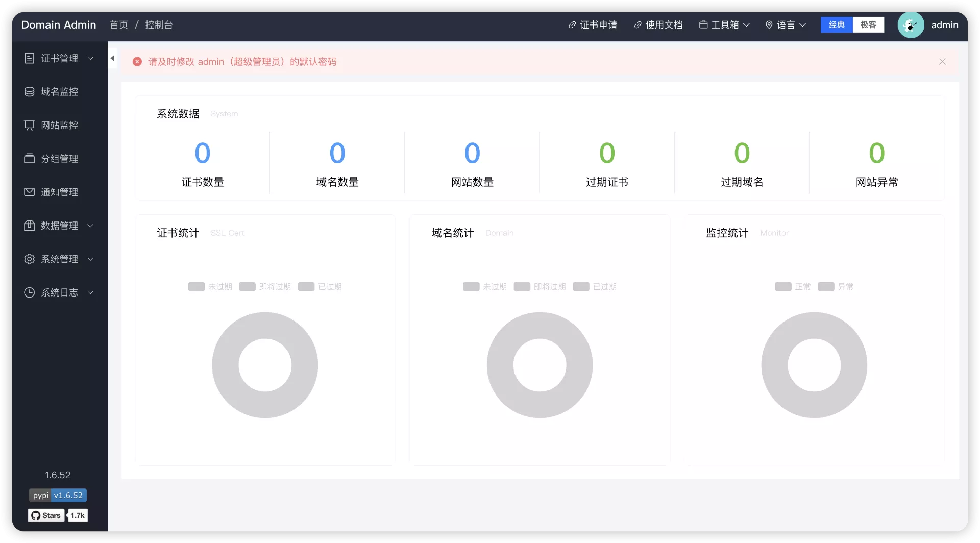Open the 证书申请 link
Image resolution: width=980 pixels, height=543 pixels.
[593, 25]
